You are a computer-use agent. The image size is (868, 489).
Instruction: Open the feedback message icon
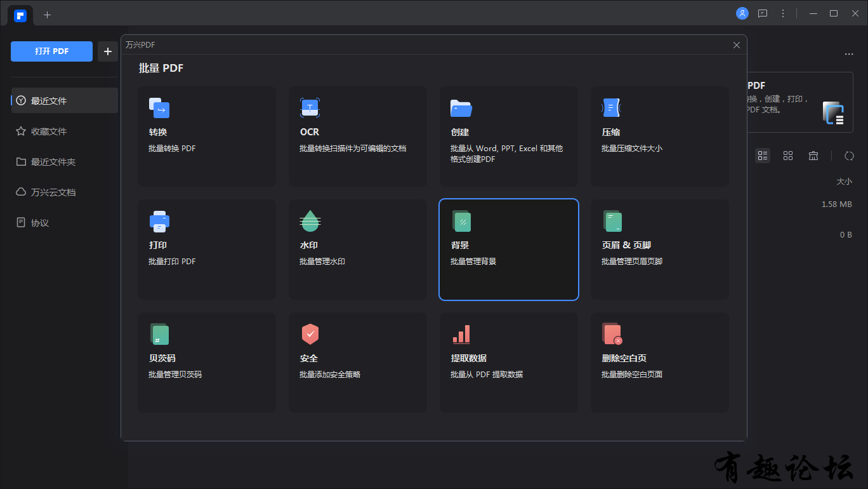pyautogui.click(x=763, y=13)
